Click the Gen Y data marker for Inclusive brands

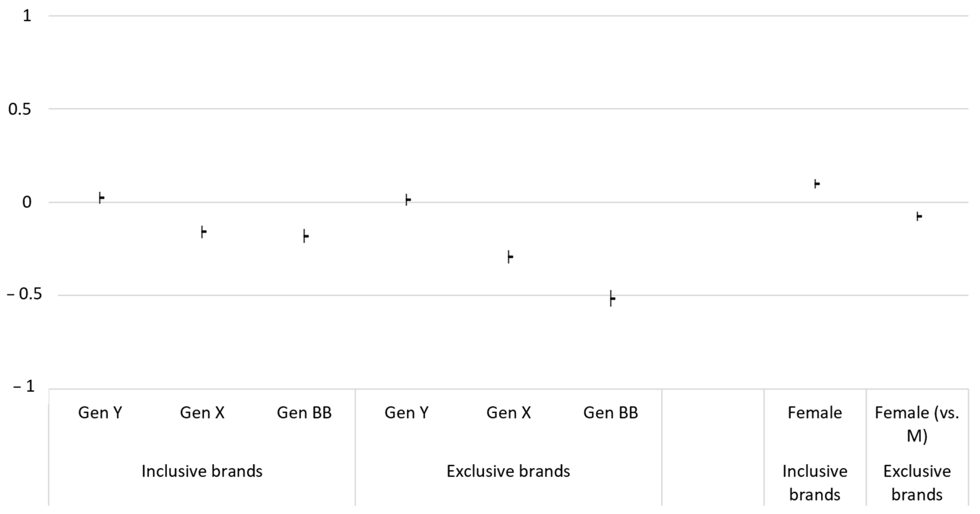(x=101, y=198)
